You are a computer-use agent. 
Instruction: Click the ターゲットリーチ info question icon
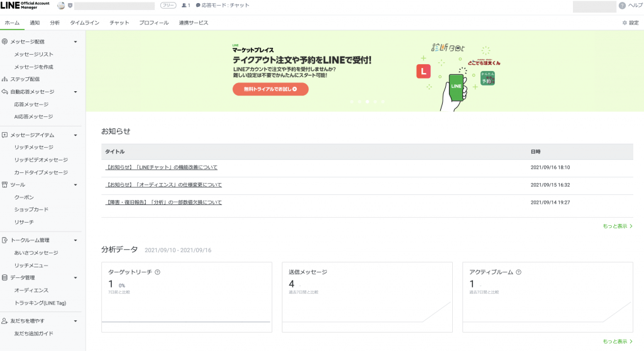157,272
